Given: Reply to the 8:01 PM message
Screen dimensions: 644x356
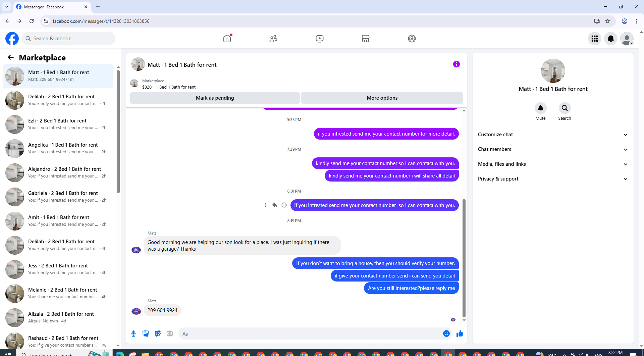Looking at the screenshot, I should pos(275,205).
